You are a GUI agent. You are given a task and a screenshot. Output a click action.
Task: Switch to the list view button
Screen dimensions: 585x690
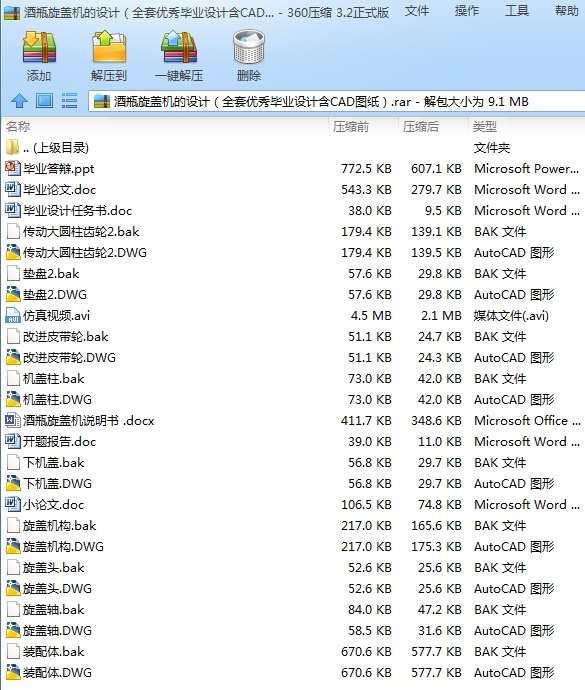[70, 101]
